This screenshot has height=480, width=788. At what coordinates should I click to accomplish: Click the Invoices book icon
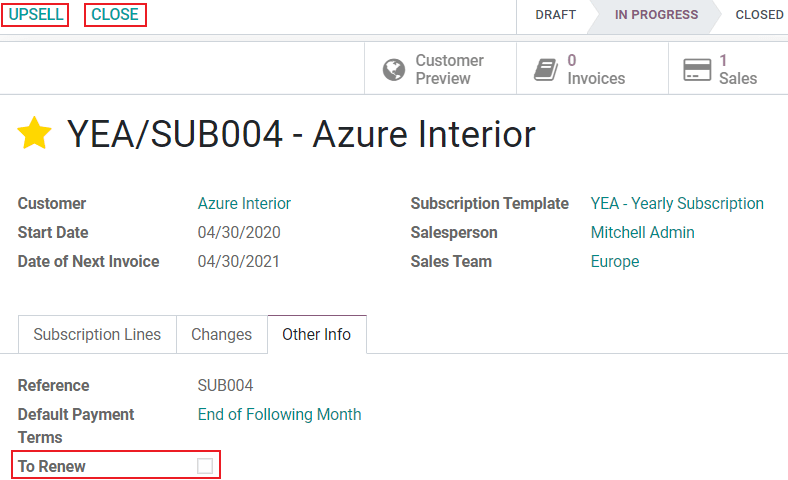(x=545, y=69)
